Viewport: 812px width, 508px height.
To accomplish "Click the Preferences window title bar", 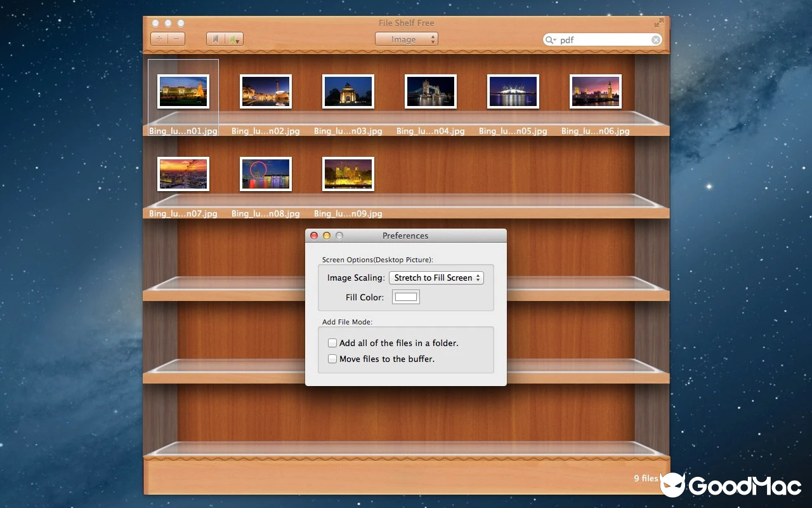I will pos(406,236).
